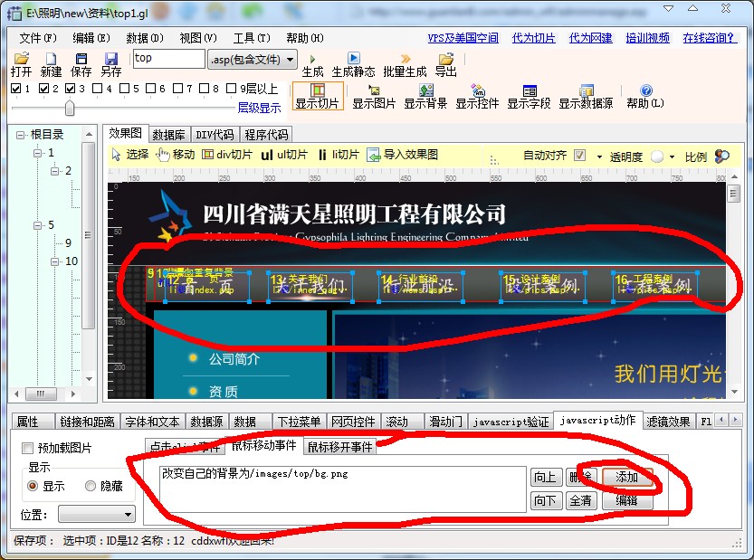
Task: Switch to the 数据库 tab
Action: [x=168, y=135]
